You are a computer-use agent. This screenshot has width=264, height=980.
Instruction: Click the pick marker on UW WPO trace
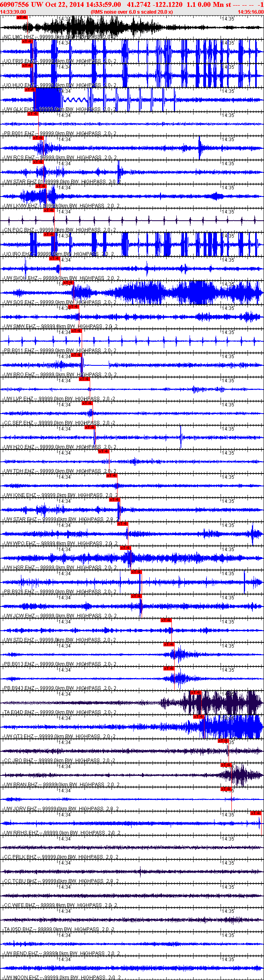click(x=123, y=524)
